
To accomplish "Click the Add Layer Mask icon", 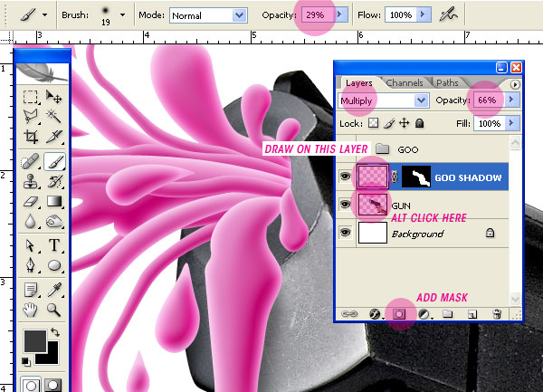I will click(x=398, y=314).
